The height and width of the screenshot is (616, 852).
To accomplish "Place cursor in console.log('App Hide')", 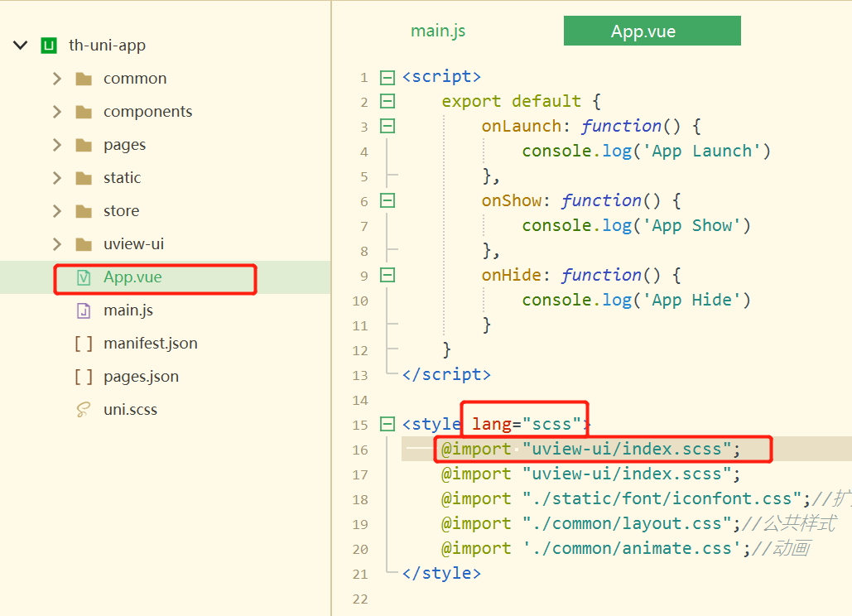I will coord(636,300).
